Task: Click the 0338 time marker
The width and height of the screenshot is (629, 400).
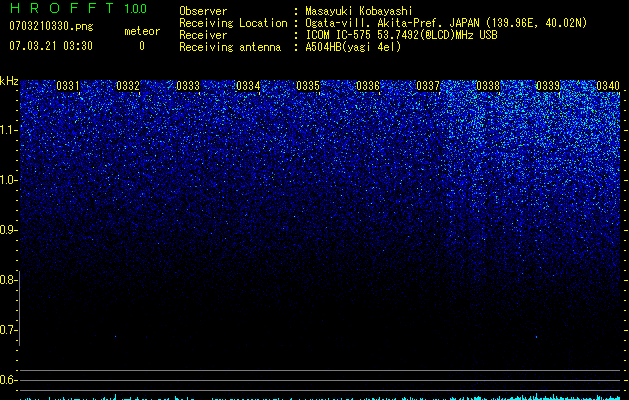Action: tap(488, 86)
